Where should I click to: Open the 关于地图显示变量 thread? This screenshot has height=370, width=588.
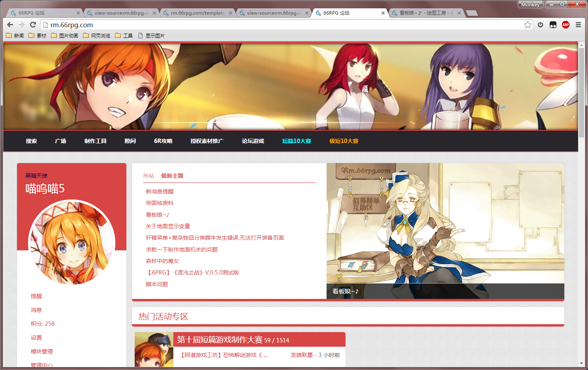pyautogui.click(x=168, y=226)
